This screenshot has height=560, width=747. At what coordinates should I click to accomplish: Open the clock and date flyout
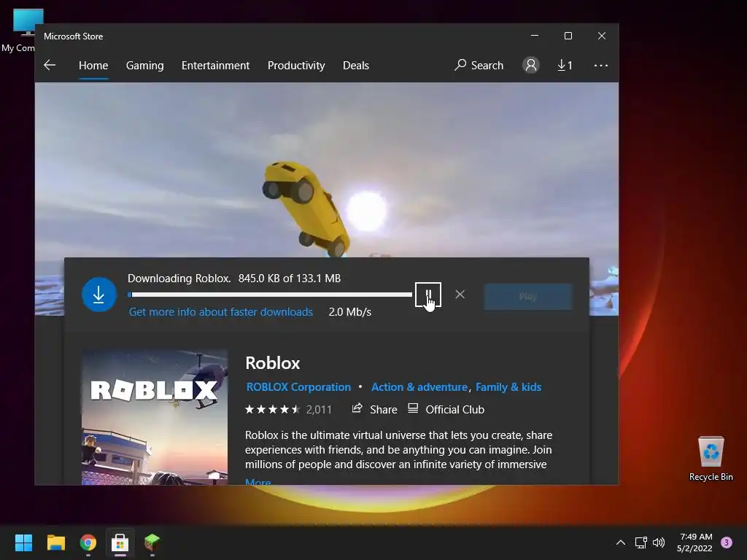(x=694, y=542)
